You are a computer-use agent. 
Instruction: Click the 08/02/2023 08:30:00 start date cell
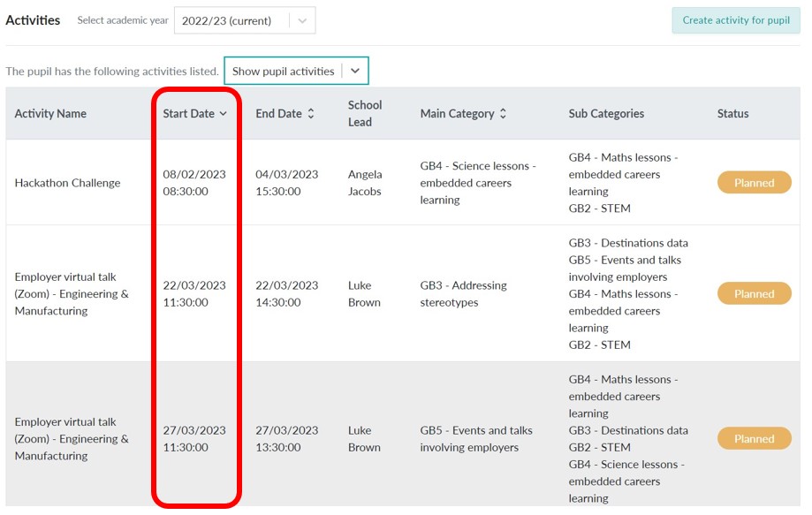pos(194,183)
